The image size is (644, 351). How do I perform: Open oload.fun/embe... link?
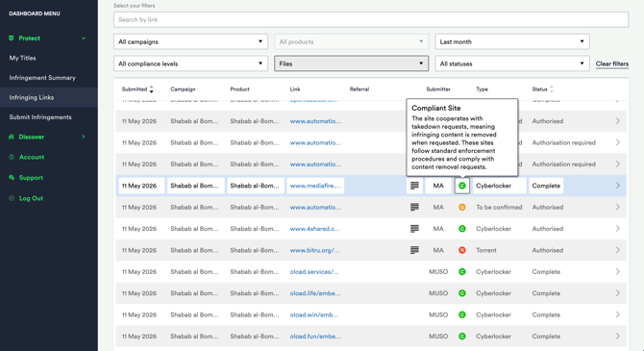coord(315,337)
